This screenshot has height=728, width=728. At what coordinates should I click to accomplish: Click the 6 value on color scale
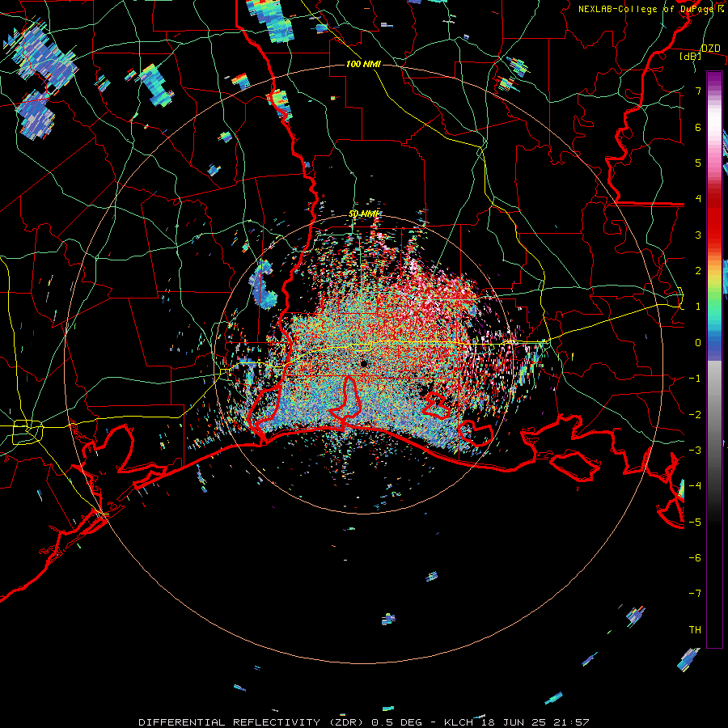point(698,127)
